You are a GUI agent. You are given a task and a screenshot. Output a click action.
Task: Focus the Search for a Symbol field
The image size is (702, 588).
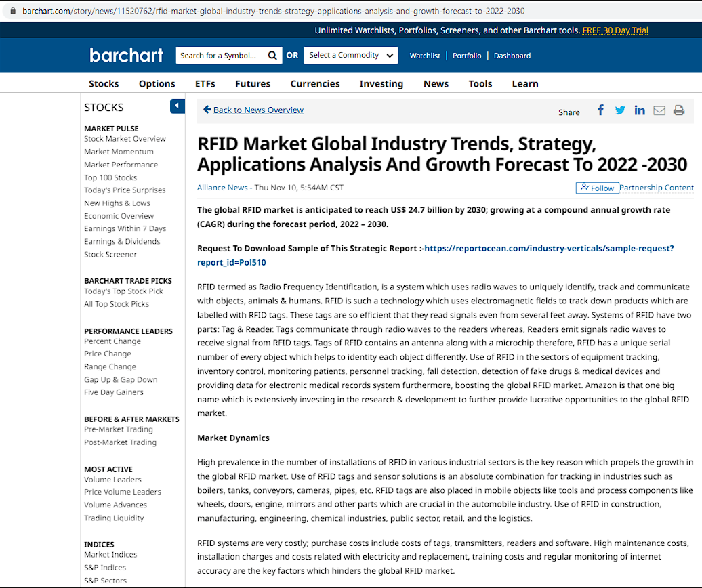[x=220, y=56]
